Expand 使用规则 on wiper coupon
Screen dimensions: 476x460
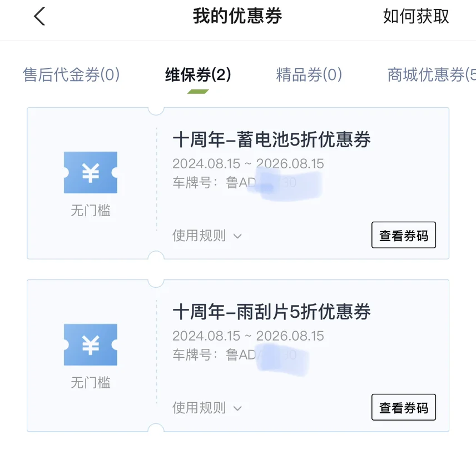point(199,408)
